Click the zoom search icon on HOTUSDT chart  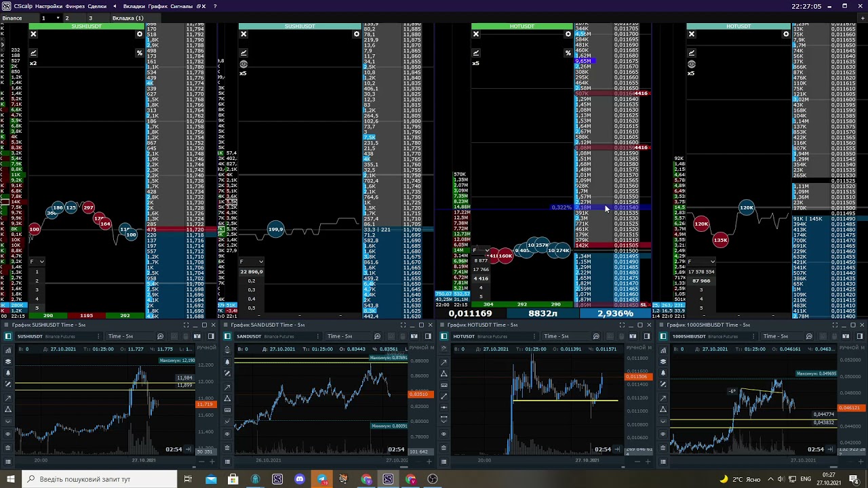click(595, 336)
